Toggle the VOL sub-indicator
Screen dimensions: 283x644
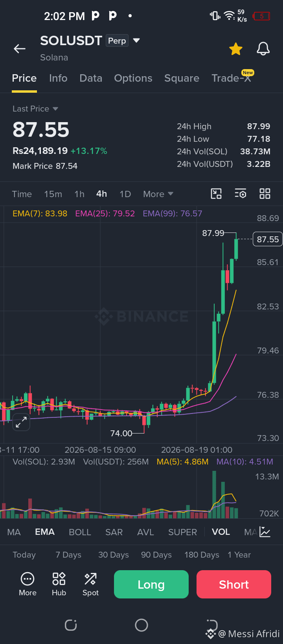221,532
